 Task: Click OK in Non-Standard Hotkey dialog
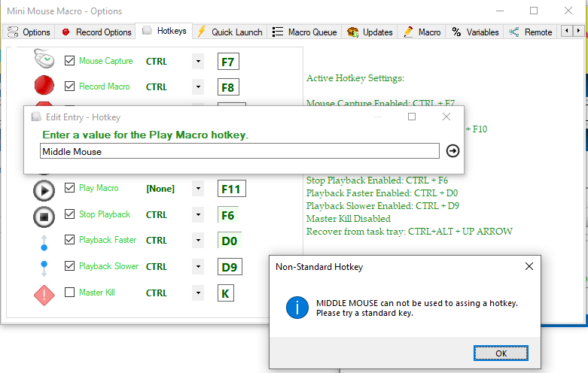point(501,353)
